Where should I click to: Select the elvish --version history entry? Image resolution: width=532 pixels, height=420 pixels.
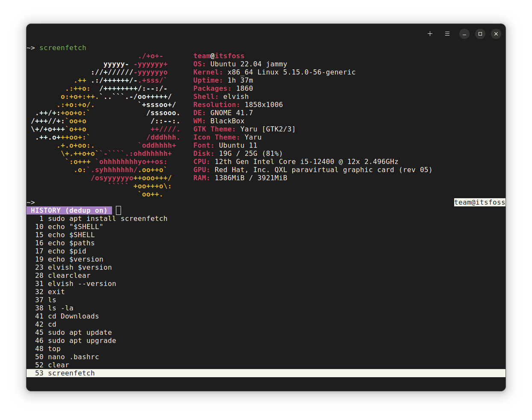tap(82, 283)
